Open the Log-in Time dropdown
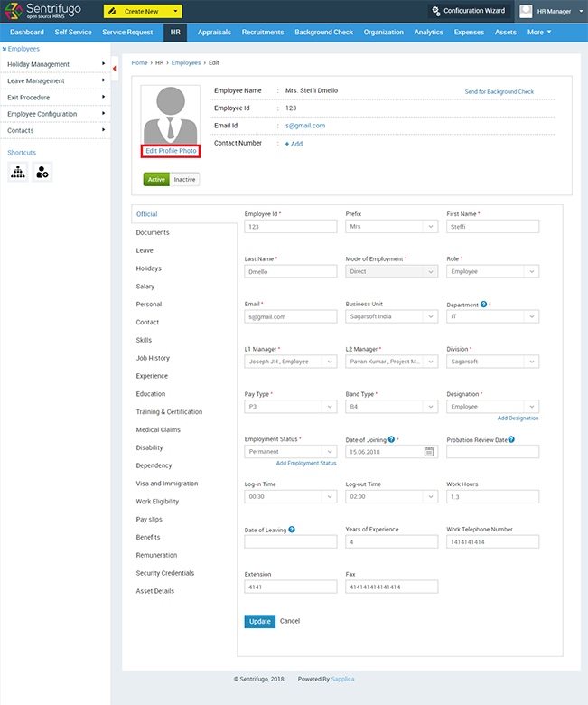 coord(291,496)
